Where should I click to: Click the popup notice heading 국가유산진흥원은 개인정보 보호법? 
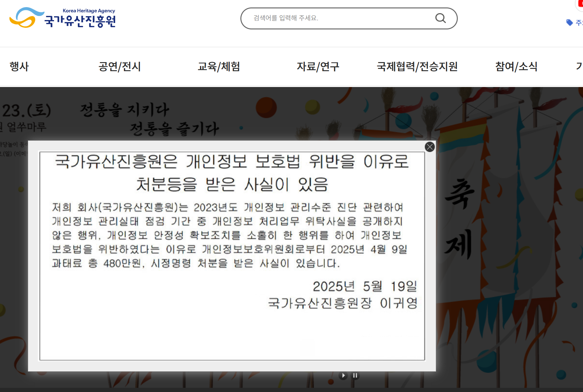click(x=232, y=173)
